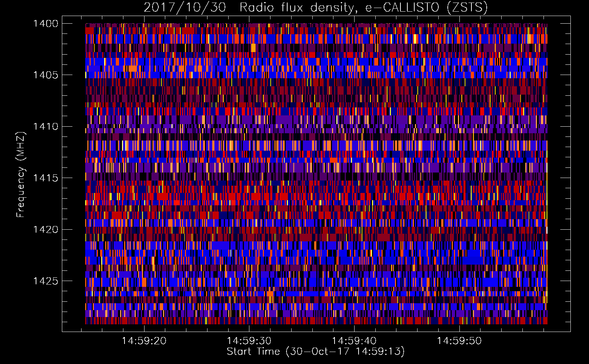Image resolution: width=589 pixels, height=364 pixels.
Task: Click the 1420 frequency tick label
Action: (46, 230)
